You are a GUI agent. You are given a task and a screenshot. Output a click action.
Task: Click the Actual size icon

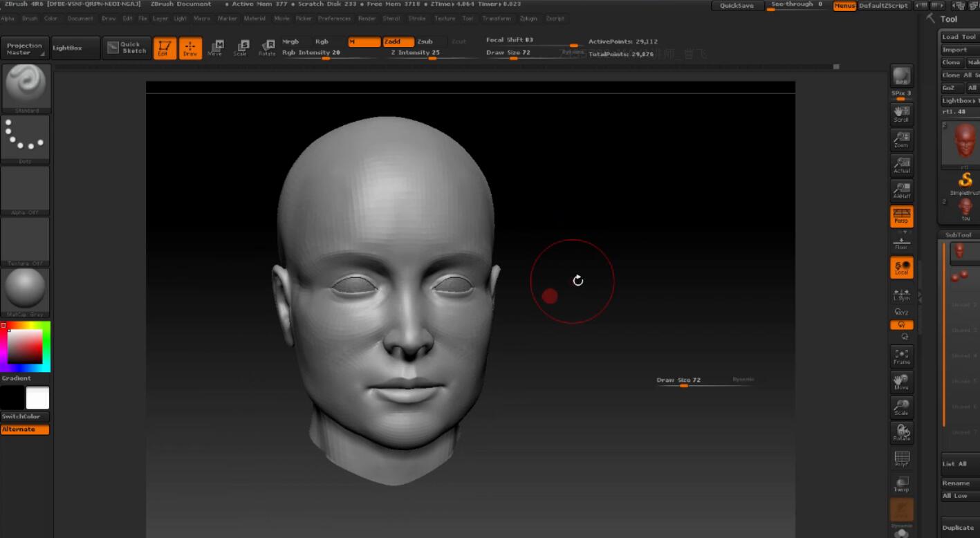click(x=901, y=165)
